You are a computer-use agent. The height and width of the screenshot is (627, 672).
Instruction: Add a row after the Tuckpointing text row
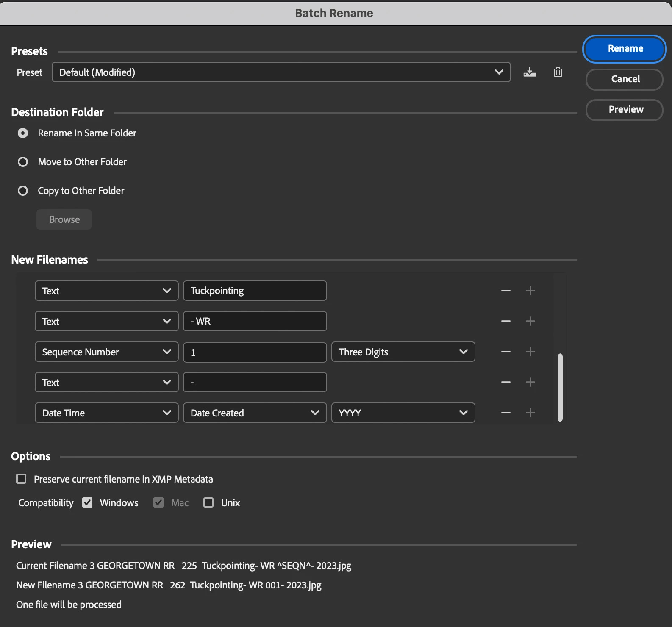(x=530, y=291)
